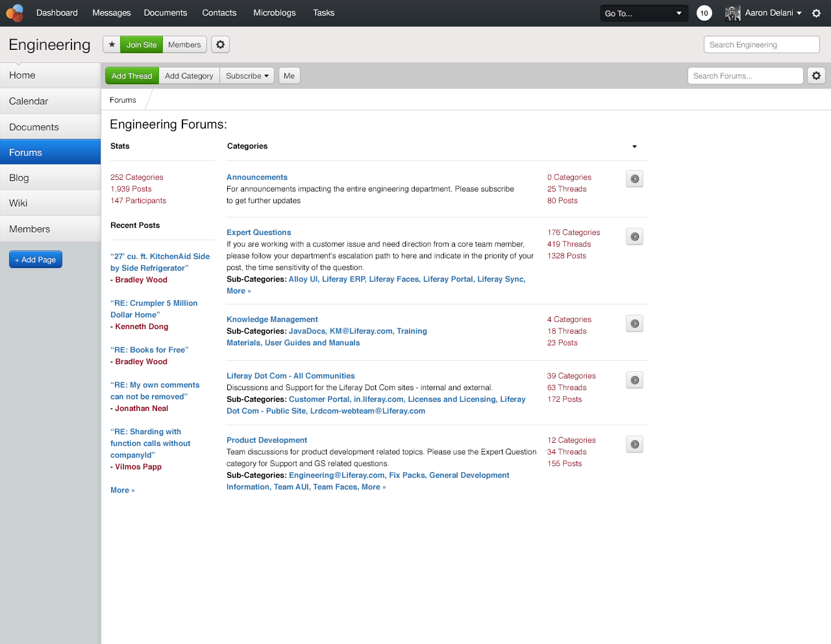The height and width of the screenshot is (644, 831).
Task: Switch to the Forums breadcrumb tab
Action: pos(123,99)
